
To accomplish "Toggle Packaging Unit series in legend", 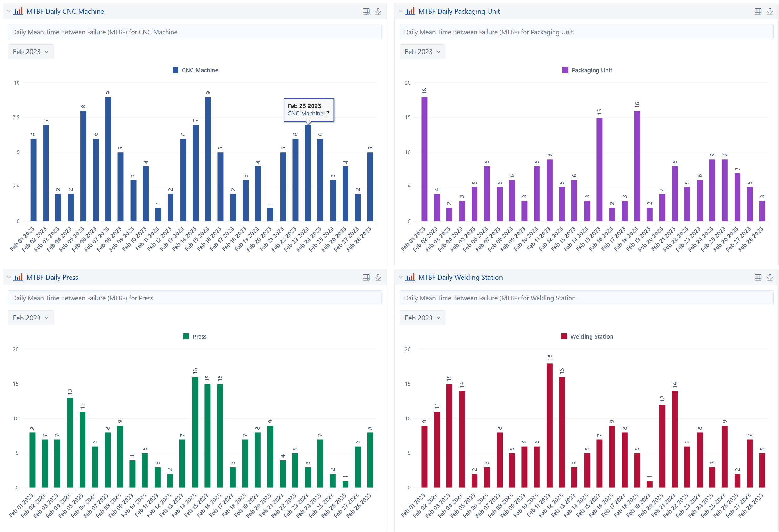I will pos(587,70).
